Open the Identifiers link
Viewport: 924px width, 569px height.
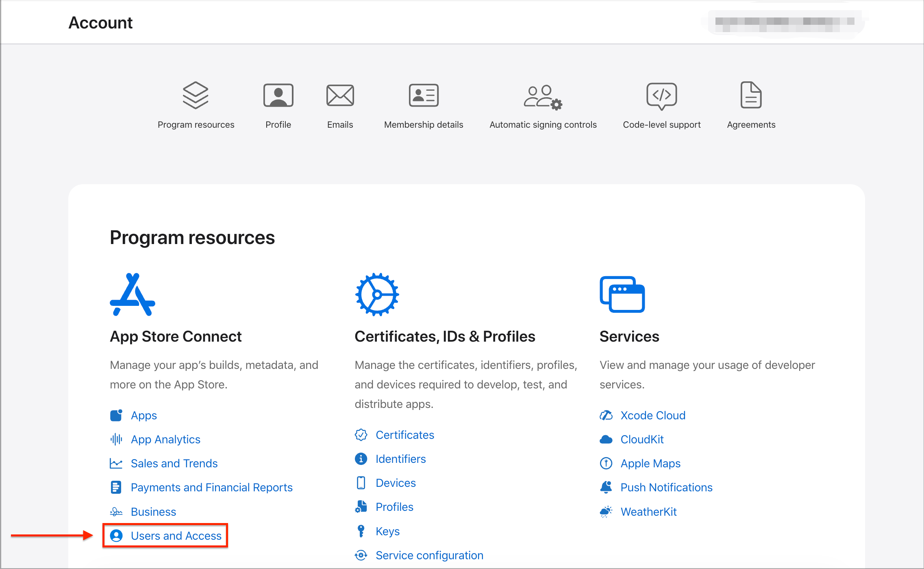tap(401, 459)
